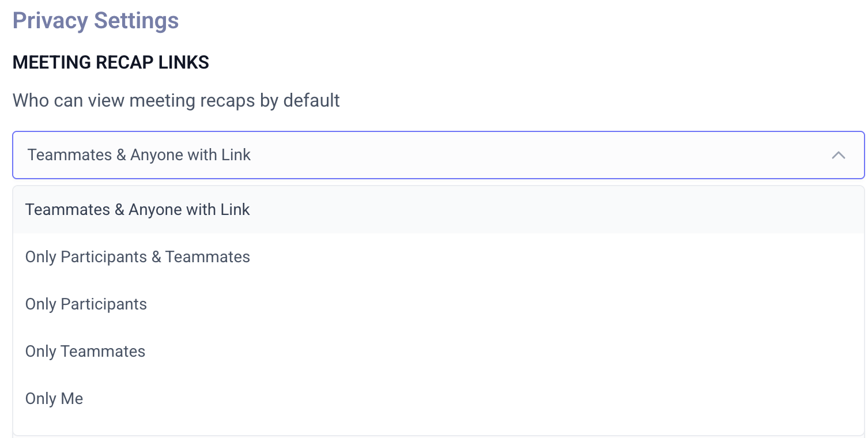Pick 'Only Teammates' in the dropdown list
Viewport: 868px width, 438px height.
pos(85,352)
